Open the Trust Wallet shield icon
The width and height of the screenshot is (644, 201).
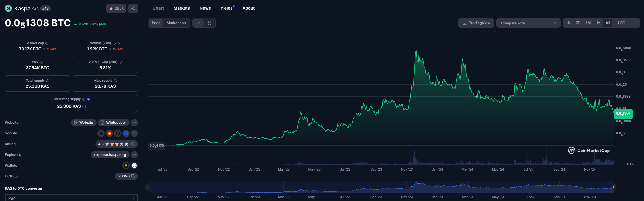(x=134, y=166)
